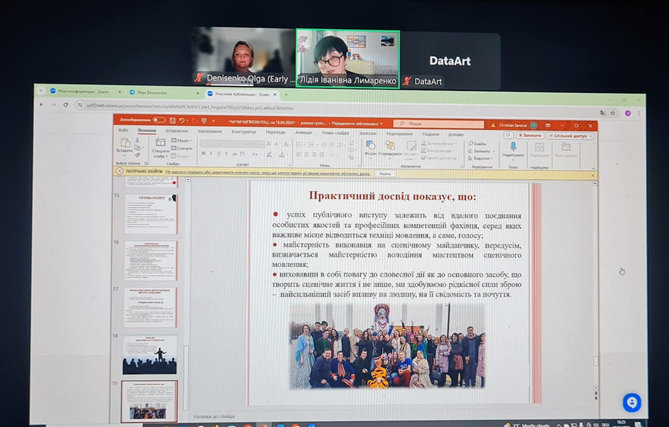Click the New Slide icon
The width and height of the screenshot is (669, 427).
click(x=160, y=143)
